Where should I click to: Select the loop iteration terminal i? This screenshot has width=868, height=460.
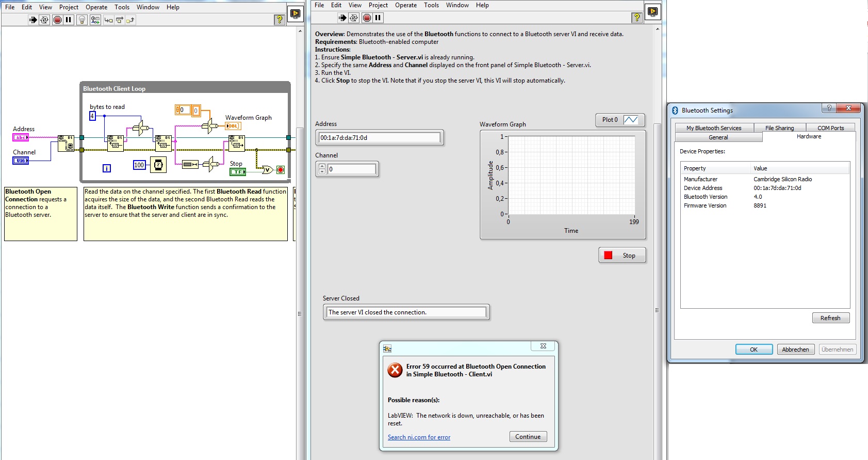[107, 168]
